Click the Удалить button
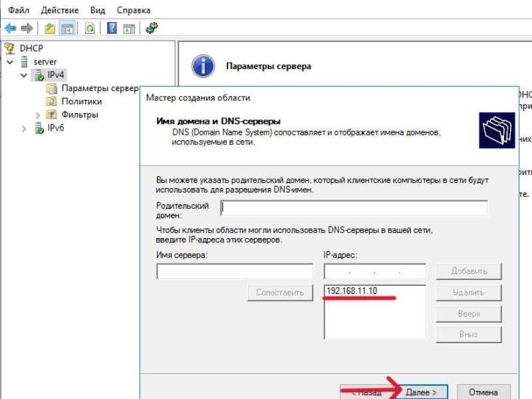The height and width of the screenshot is (399, 532). click(x=469, y=292)
